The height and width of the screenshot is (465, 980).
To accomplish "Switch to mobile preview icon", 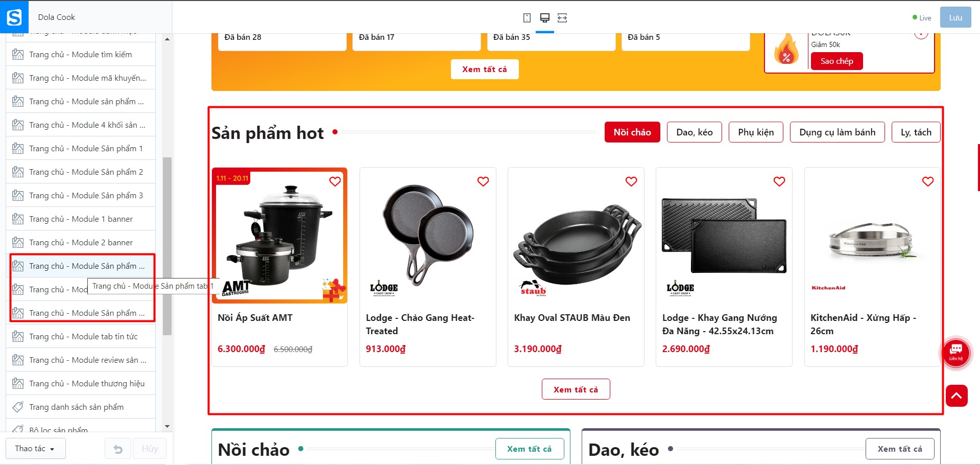I will pyautogui.click(x=527, y=18).
